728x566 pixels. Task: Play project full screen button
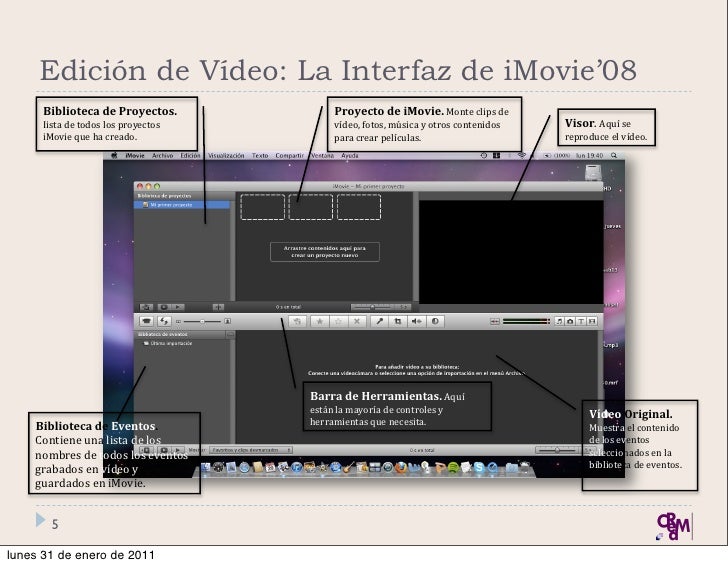click(x=164, y=307)
